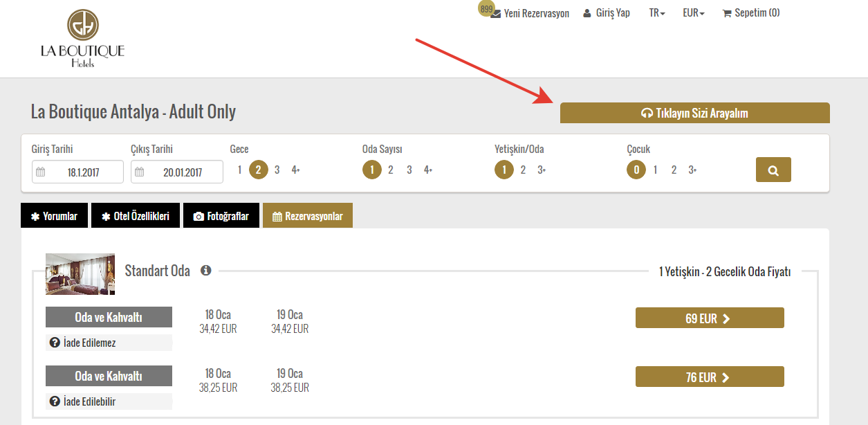Viewport: 868px width, 425px height.
Task: Select 2 adults in Yetişkin/Oda
Action: coord(523,170)
